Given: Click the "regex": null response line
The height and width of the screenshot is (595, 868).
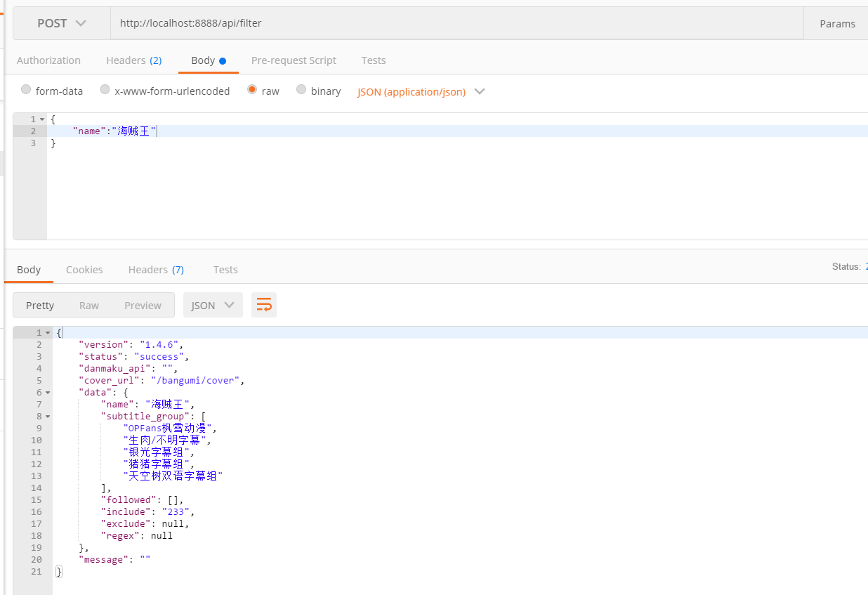Looking at the screenshot, I should [137, 535].
